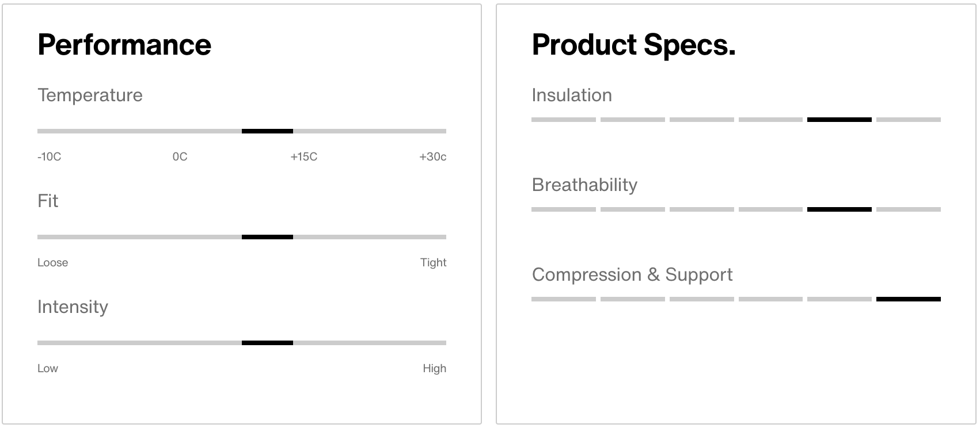Image resolution: width=980 pixels, height=428 pixels.
Task: Click the +30c temperature label
Action: coord(433,156)
